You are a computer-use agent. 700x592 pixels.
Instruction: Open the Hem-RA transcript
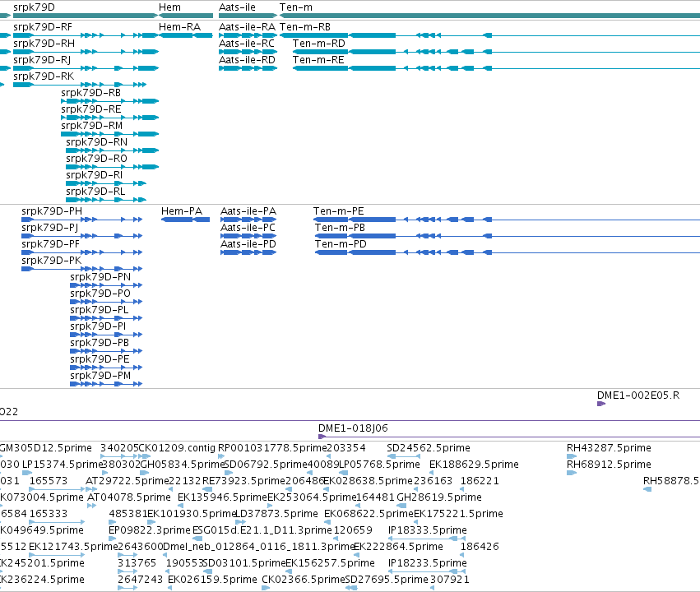coord(179,27)
